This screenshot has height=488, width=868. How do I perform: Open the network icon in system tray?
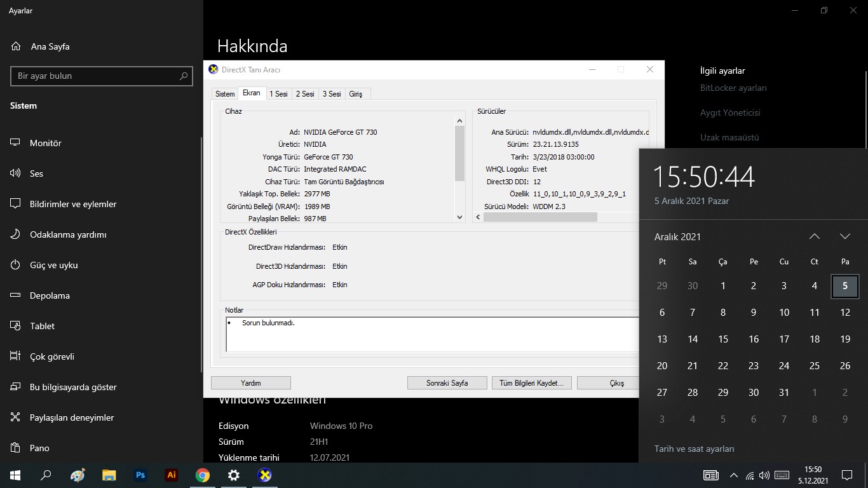750,475
